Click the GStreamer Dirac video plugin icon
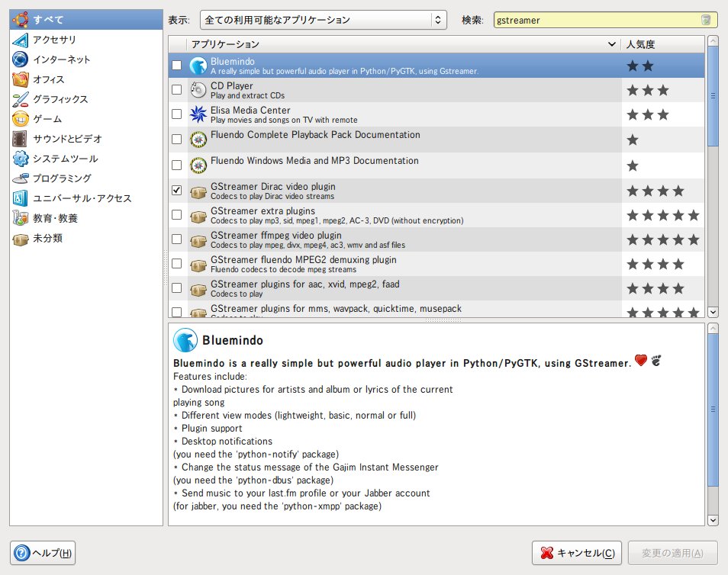 [198, 191]
